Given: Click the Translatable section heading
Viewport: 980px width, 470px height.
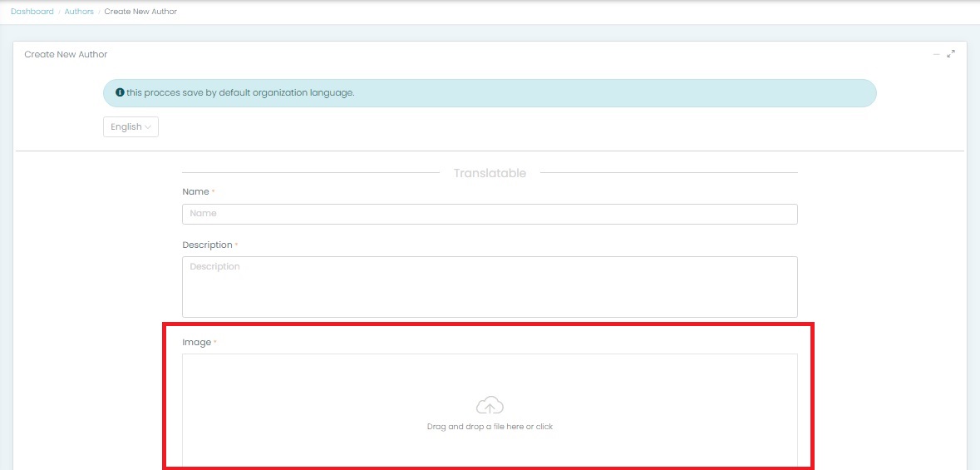Looking at the screenshot, I should (x=490, y=173).
